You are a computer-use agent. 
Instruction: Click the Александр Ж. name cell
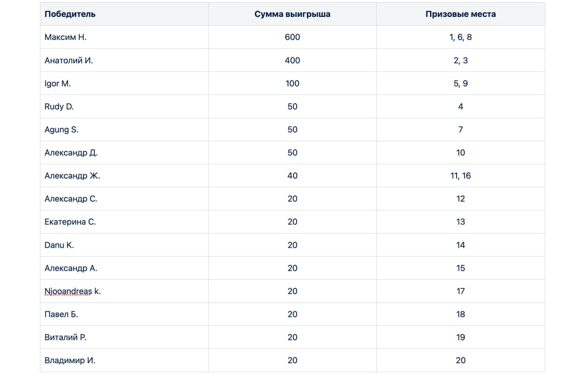click(124, 176)
